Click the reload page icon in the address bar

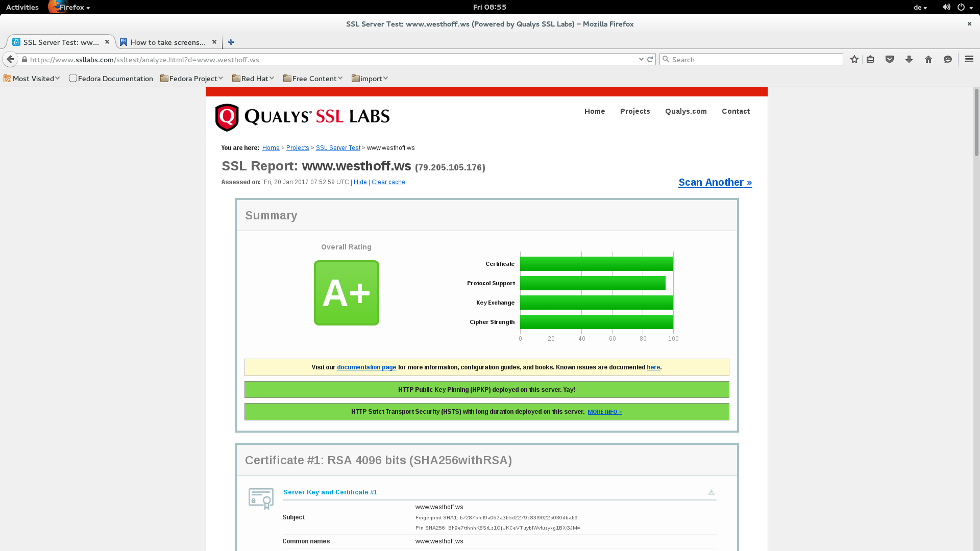[650, 59]
